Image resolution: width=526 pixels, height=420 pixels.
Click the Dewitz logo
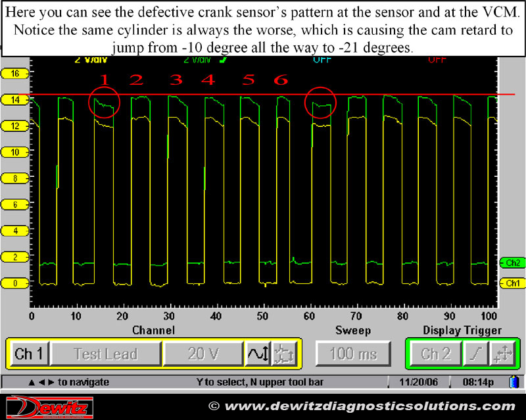tap(50, 407)
